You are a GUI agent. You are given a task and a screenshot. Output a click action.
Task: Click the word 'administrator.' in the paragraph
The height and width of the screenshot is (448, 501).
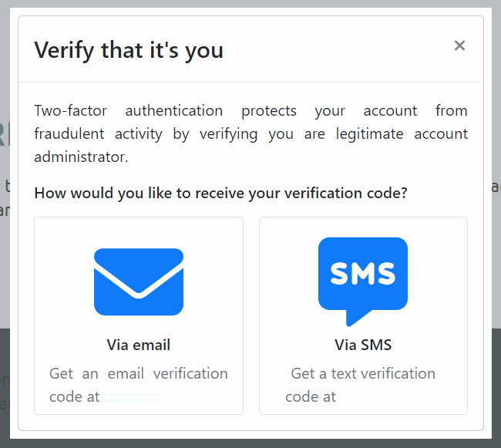point(81,157)
